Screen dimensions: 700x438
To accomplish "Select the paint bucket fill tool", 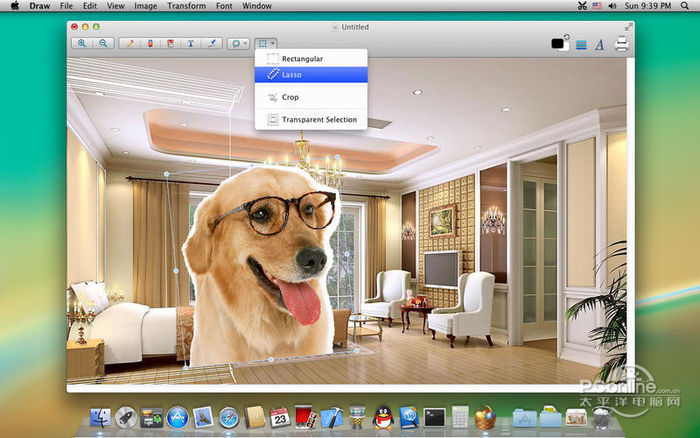I will 171,43.
